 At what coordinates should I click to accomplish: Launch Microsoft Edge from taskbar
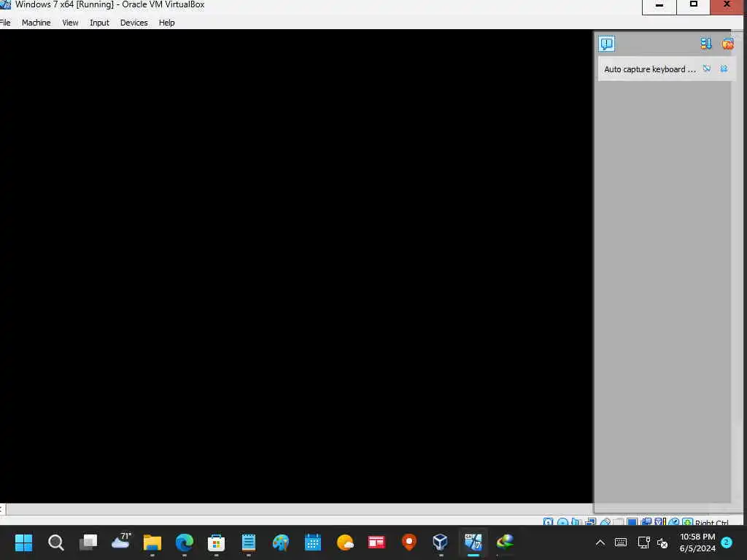pos(185,542)
